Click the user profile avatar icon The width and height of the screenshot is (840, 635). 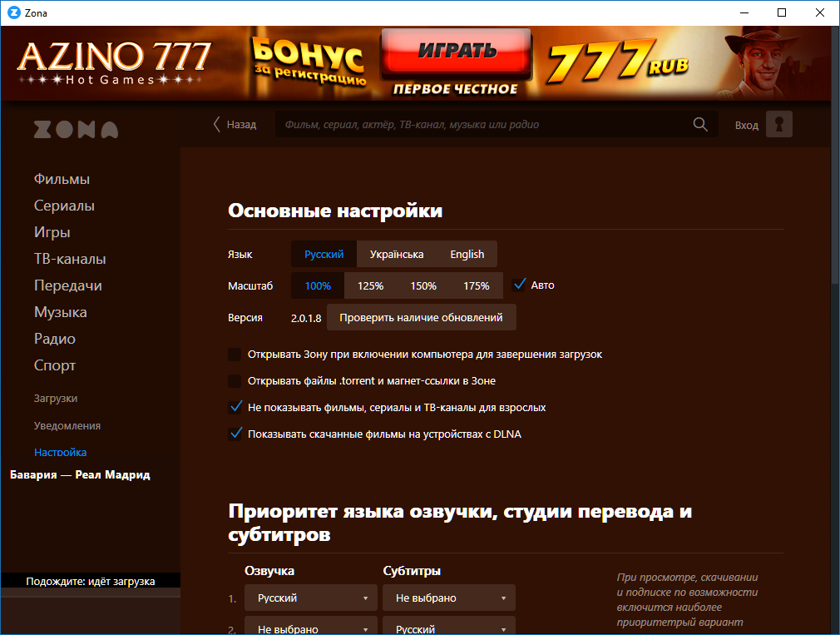(779, 124)
